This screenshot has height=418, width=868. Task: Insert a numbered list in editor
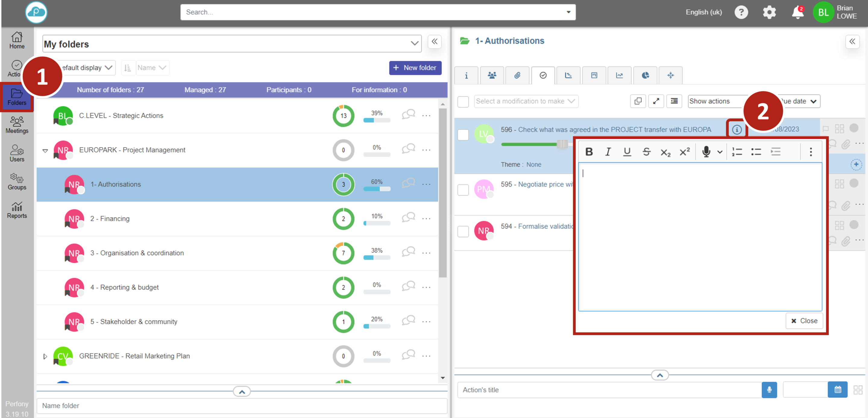pos(737,152)
